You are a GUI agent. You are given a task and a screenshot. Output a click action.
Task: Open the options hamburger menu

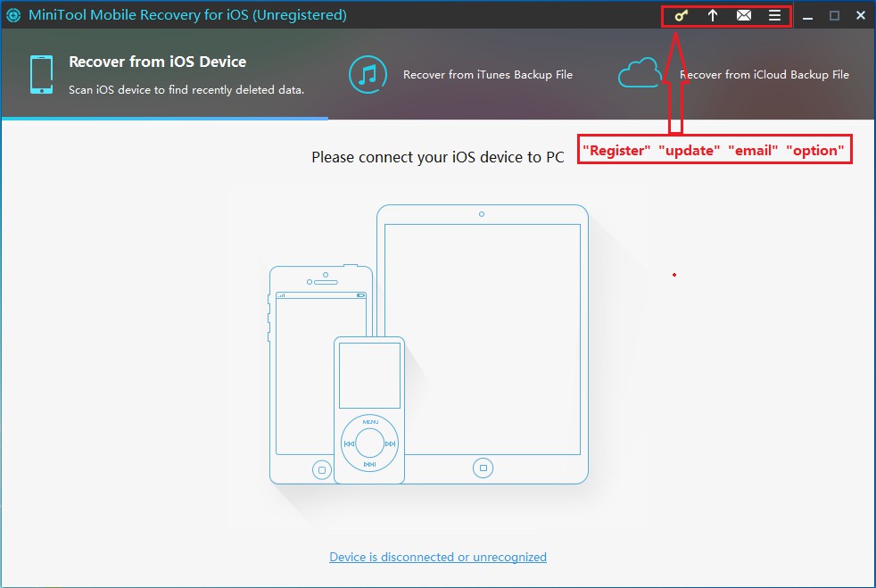[x=774, y=16]
